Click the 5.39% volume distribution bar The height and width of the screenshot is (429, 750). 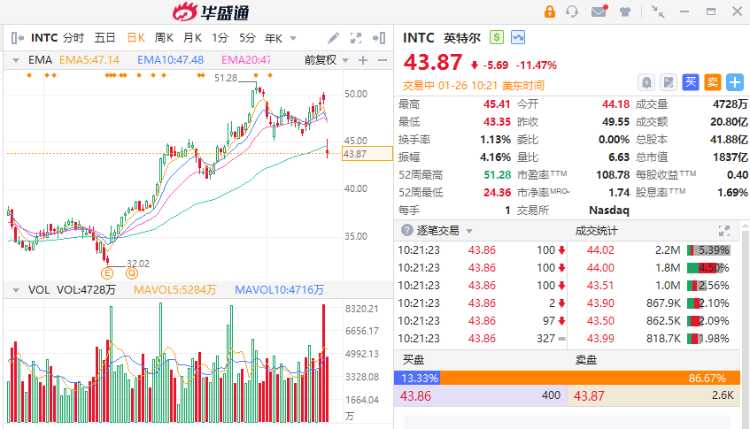708,250
